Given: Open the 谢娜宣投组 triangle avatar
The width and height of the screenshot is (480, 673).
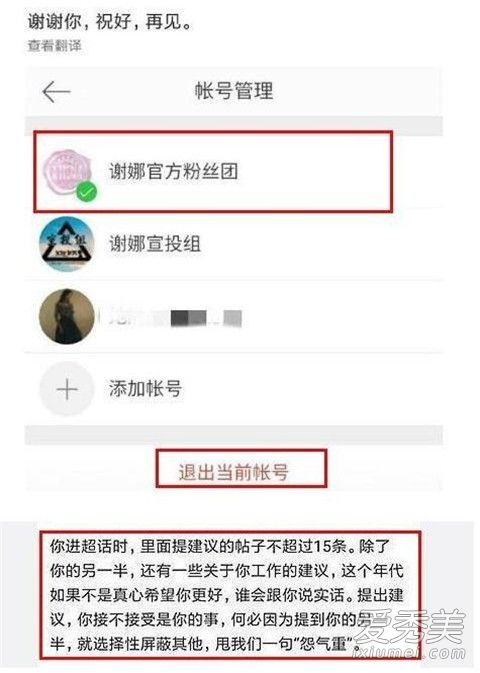Looking at the screenshot, I should click(x=67, y=244).
